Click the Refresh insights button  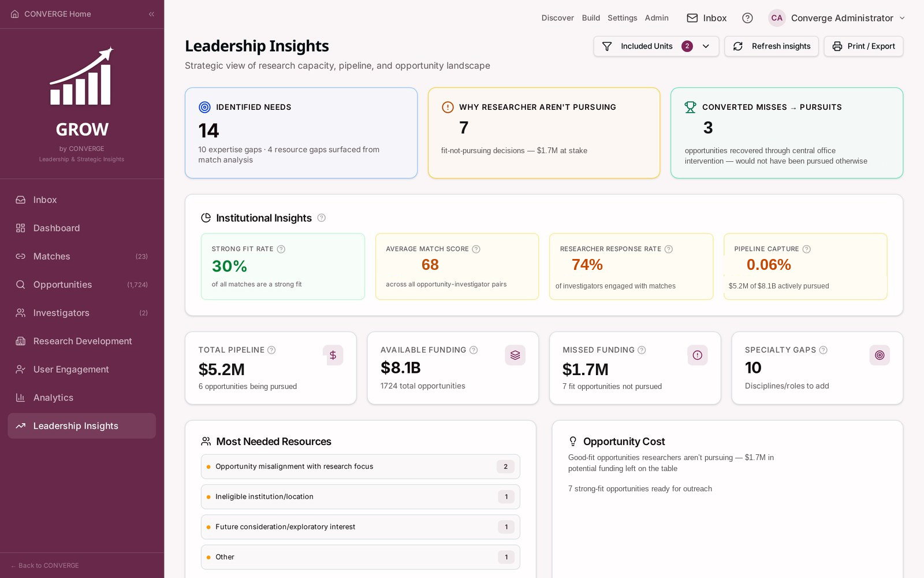point(772,46)
